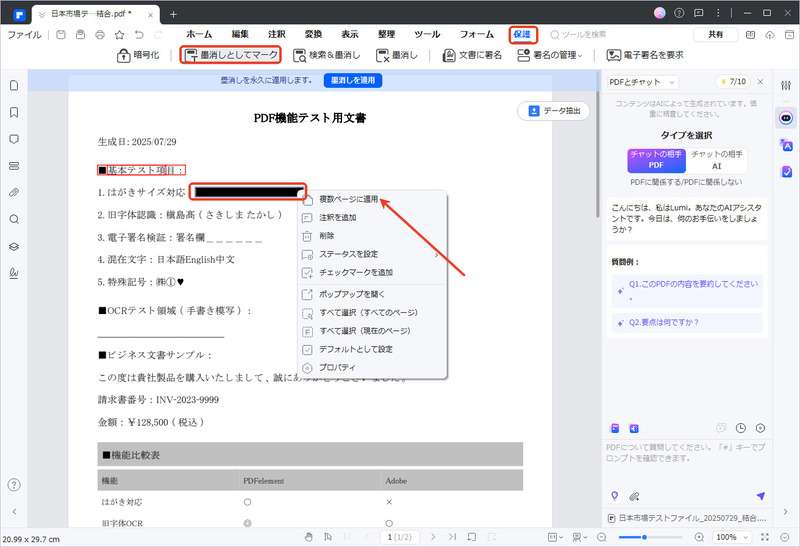Click the print icon in quick toolbar

tap(100, 35)
